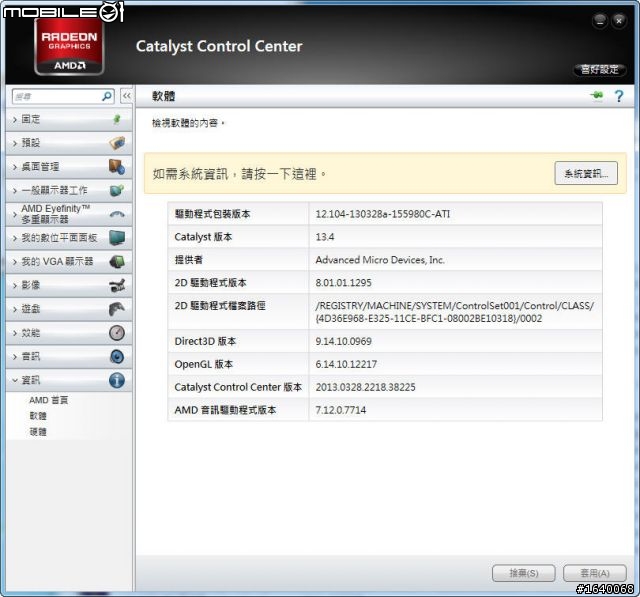Expand the 桌面管理 section chevron
Image resolution: width=640 pixels, height=597 pixels.
(15, 167)
